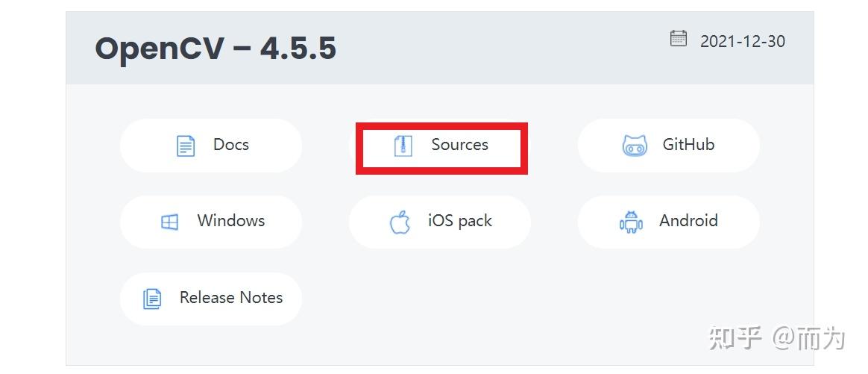
Task: Go to the GitHub repository label
Action: [x=688, y=145]
